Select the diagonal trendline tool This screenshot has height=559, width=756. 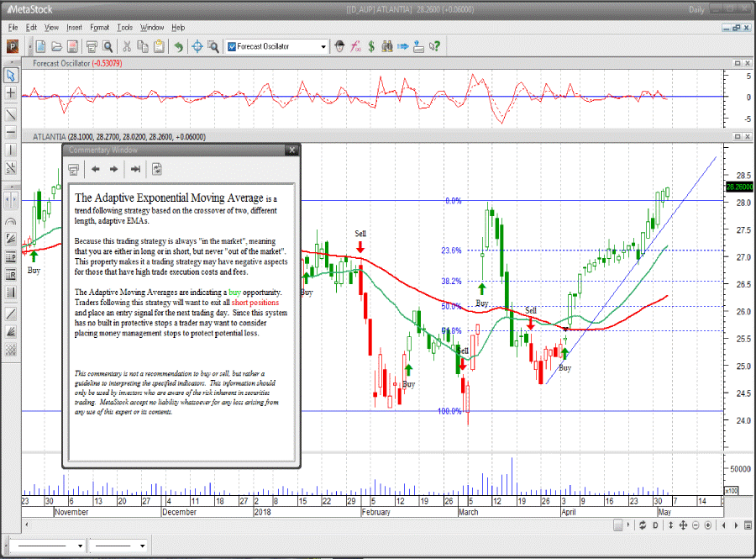pyautogui.click(x=11, y=114)
